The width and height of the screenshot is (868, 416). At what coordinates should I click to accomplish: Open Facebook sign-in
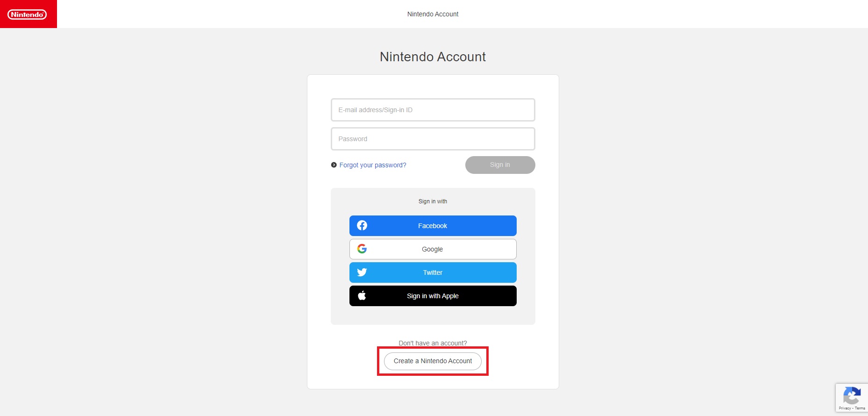coord(433,225)
